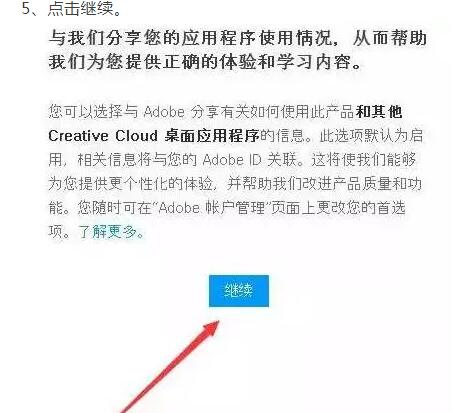Image resolution: width=460 pixels, height=413 pixels.
Task: Click the quoted text Adobe 帐户管理
Action: [212, 208]
